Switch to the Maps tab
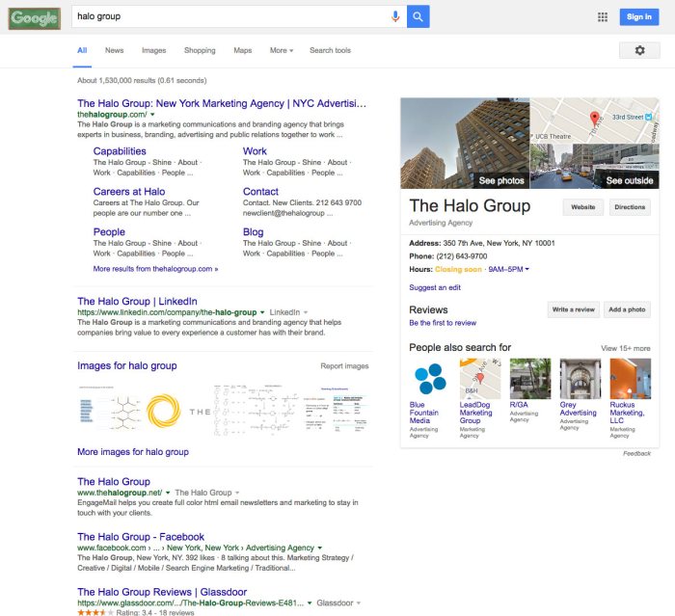This screenshot has height=616, width=675. pos(243,50)
